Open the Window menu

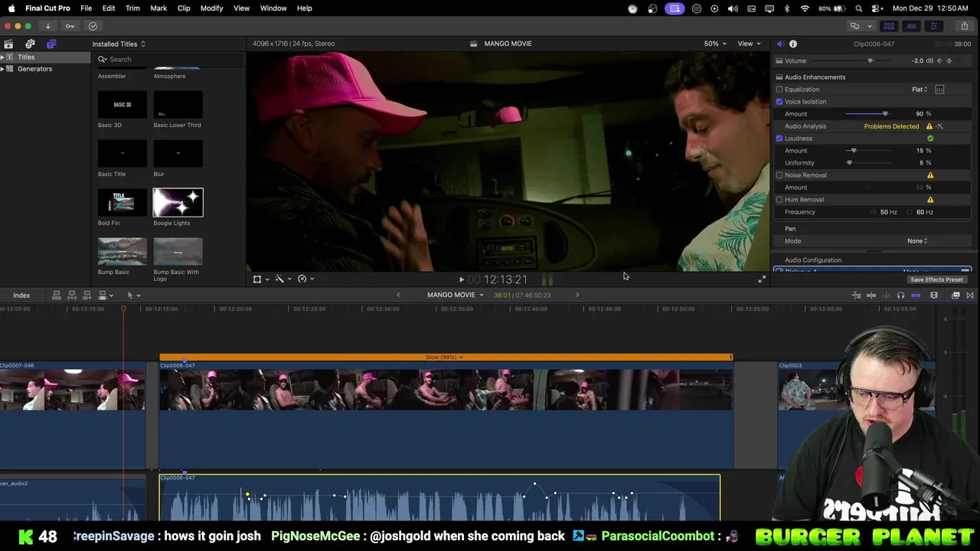click(x=273, y=8)
